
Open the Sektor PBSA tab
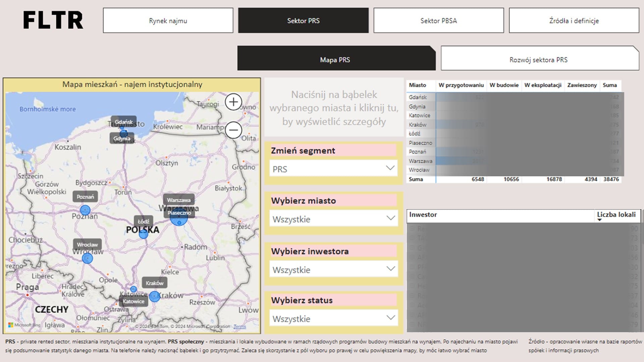[438, 21]
